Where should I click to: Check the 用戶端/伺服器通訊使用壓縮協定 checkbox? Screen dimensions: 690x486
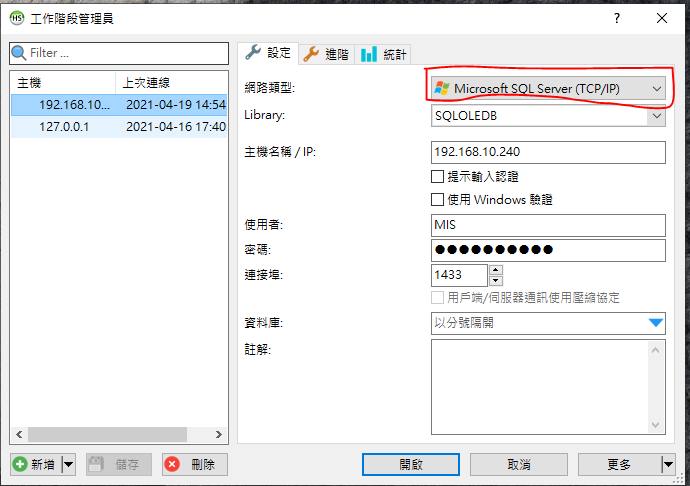click(437, 298)
